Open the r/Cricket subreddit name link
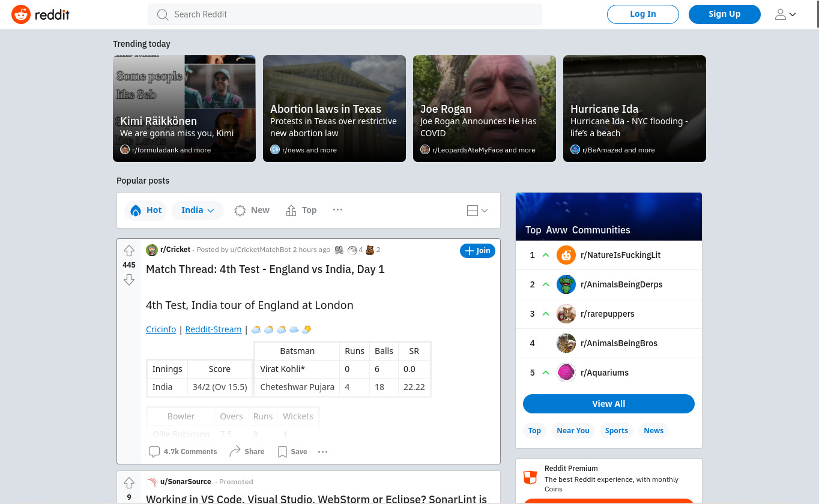The image size is (819, 504). coord(175,250)
